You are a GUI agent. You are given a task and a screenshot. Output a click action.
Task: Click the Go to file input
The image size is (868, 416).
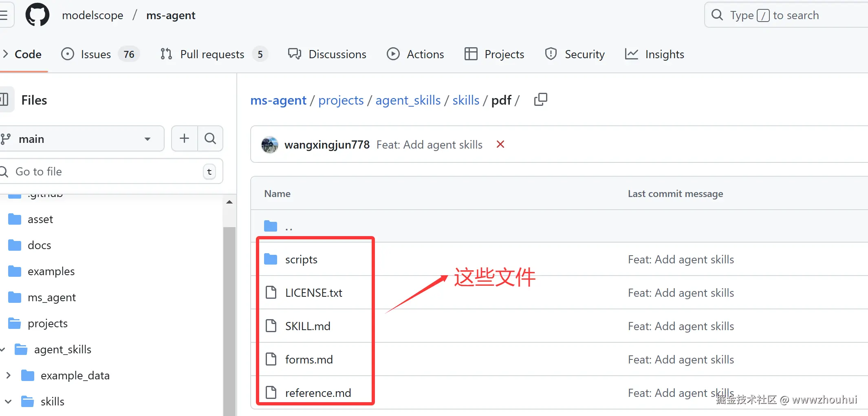[x=110, y=171]
